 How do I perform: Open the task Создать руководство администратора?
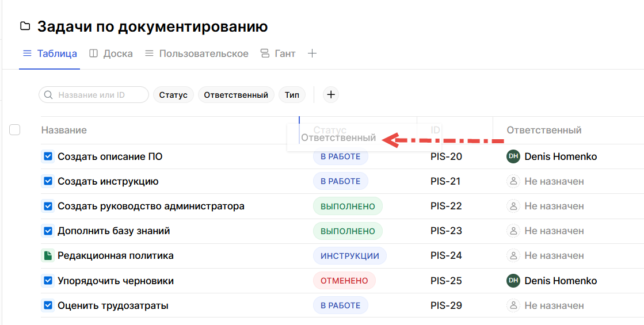coord(151,206)
